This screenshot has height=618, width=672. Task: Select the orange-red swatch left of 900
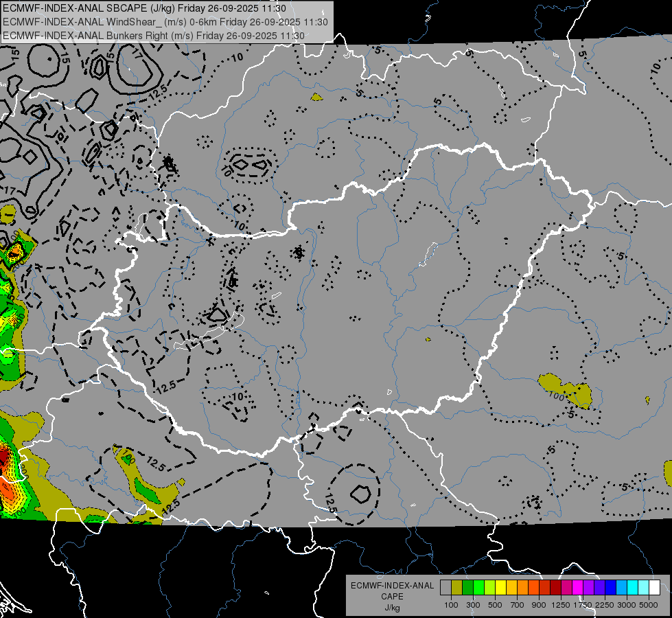point(533,588)
